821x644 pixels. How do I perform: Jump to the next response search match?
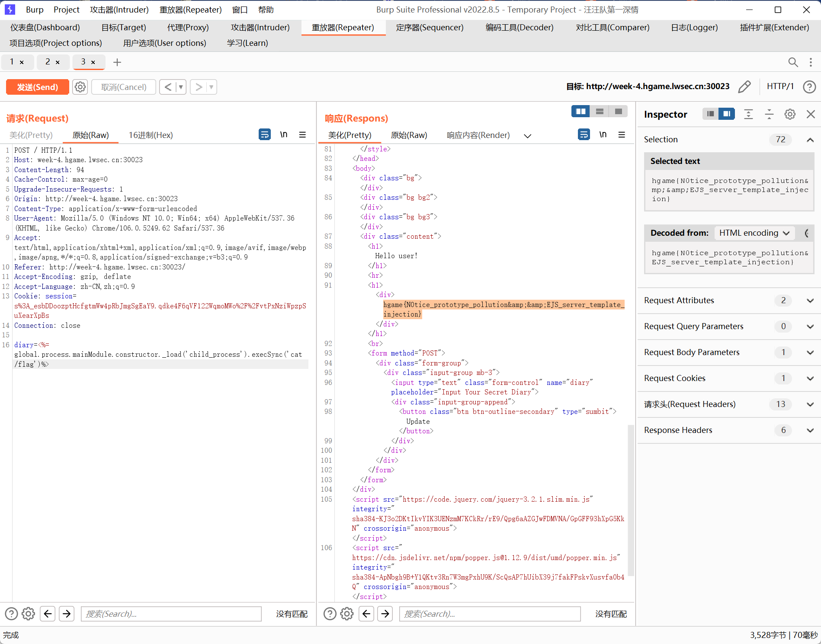[385, 614]
